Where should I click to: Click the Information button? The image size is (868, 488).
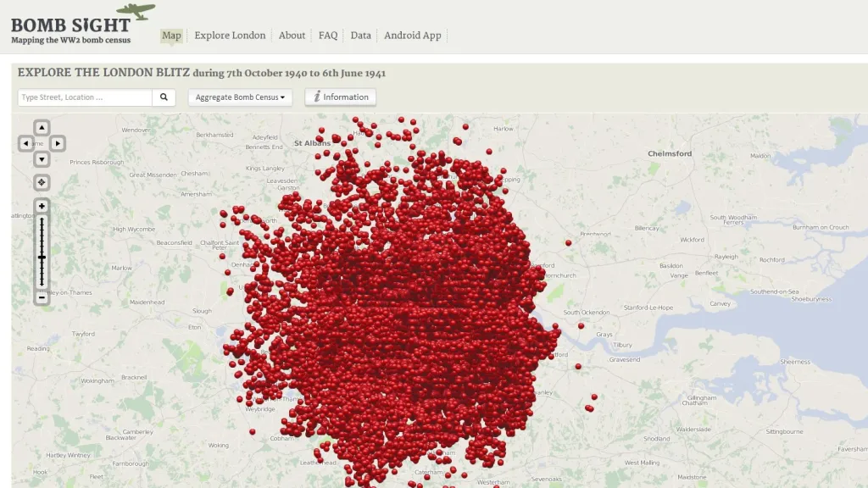click(x=341, y=97)
